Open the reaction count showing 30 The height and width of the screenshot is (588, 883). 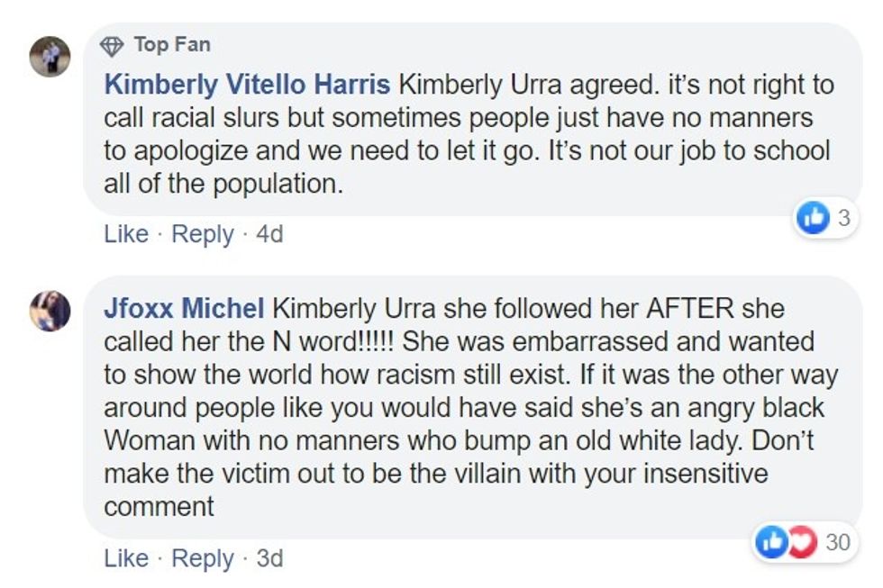pyautogui.click(x=838, y=542)
